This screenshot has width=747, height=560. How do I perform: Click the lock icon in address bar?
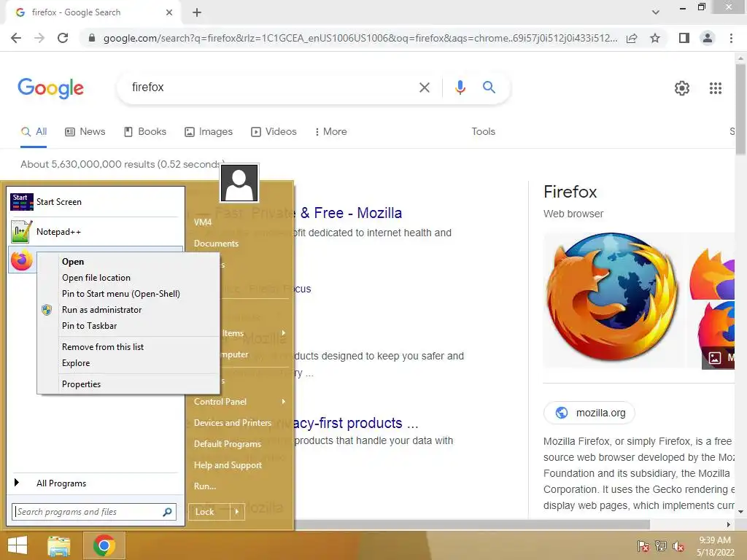pos(92,38)
